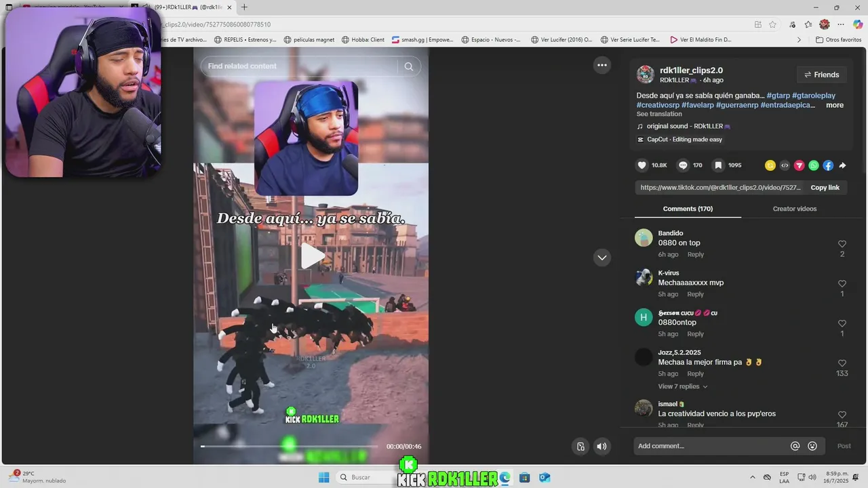This screenshot has width=868, height=488.
Task: Open emoji picker in comment box
Action: (x=812, y=446)
